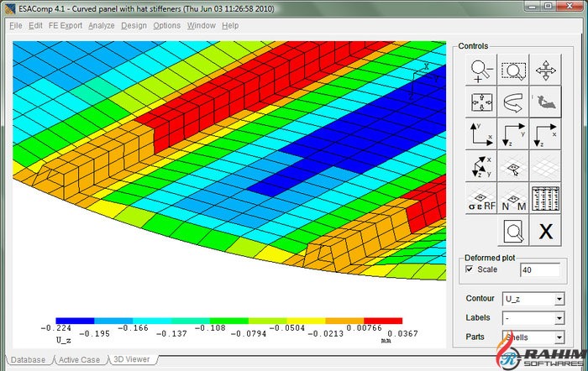The image size is (588, 371).
Task: Switch to the Active Case tab
Action: 79,360
